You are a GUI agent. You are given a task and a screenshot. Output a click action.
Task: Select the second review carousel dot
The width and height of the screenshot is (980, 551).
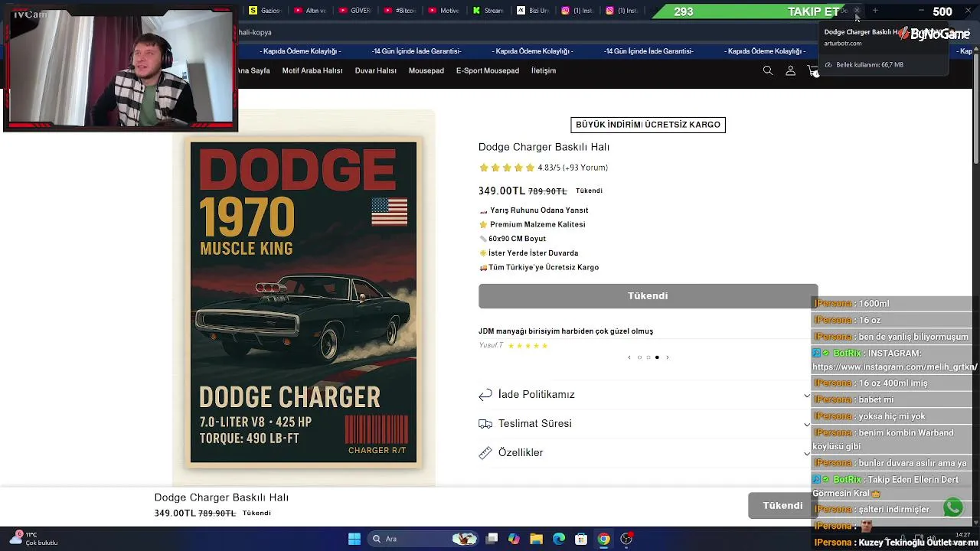[648, 357]
